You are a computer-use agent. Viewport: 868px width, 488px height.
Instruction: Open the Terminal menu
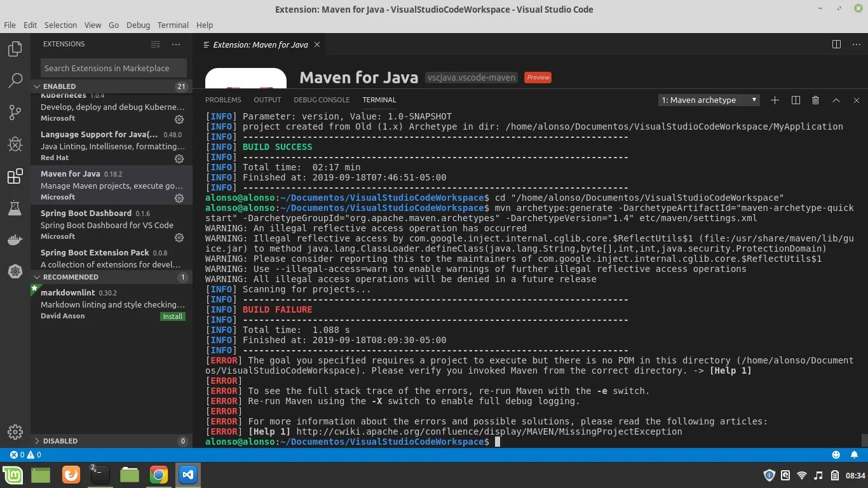point(173,25)
